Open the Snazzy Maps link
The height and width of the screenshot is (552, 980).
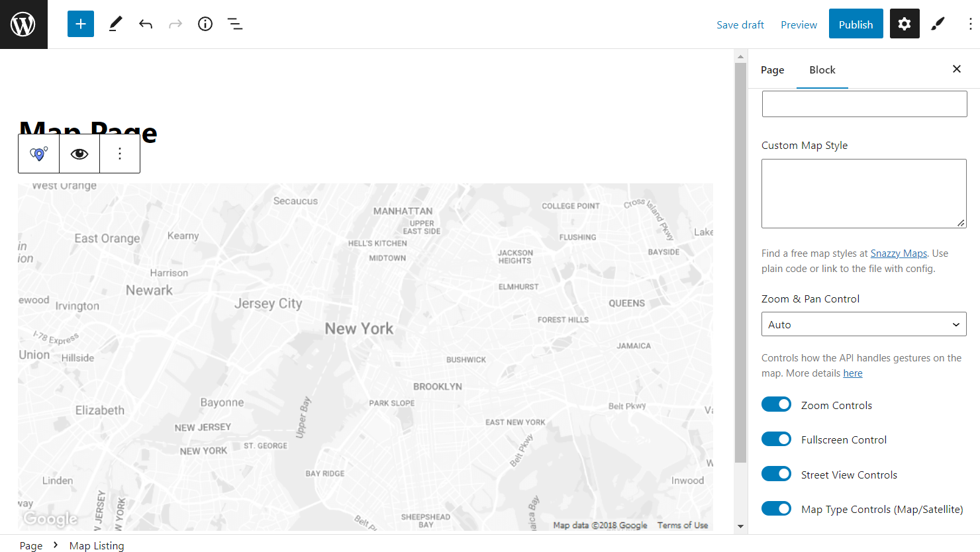click(899, 253)
